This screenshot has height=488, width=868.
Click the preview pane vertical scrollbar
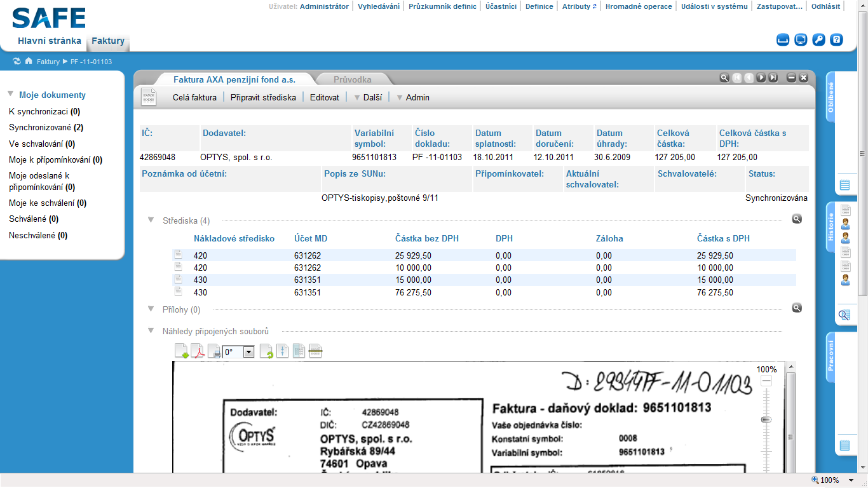click(x=790, y=417)
